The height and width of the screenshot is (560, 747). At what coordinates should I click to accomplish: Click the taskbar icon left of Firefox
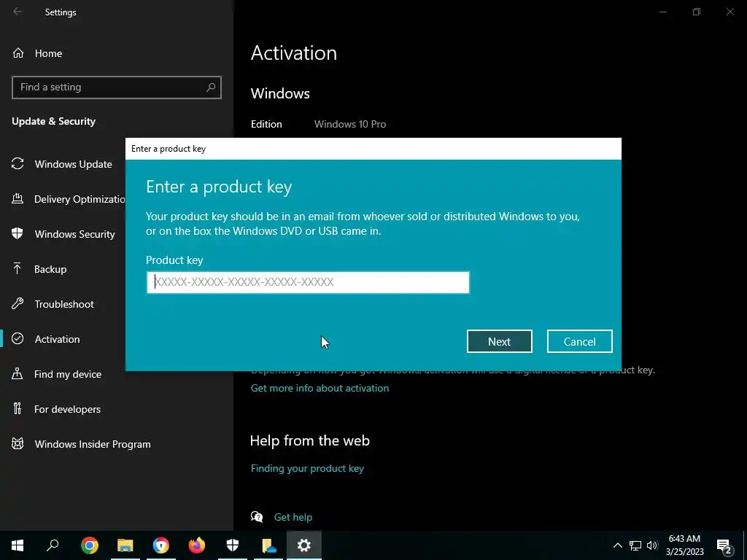pos(161,545)
